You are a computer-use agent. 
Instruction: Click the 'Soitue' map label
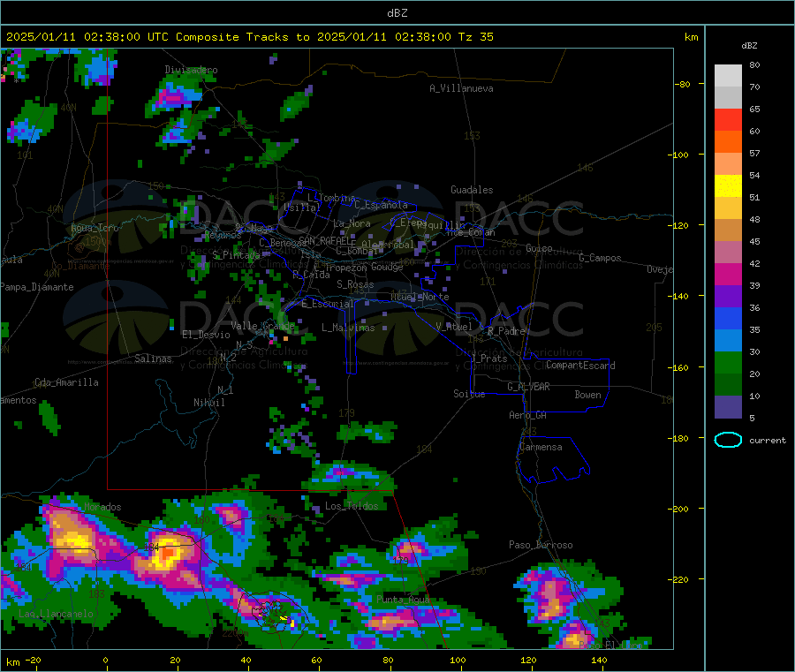[469, 394]
